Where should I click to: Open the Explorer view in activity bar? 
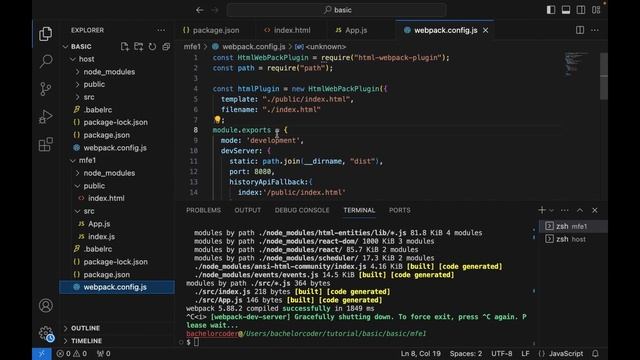point(45,34)
